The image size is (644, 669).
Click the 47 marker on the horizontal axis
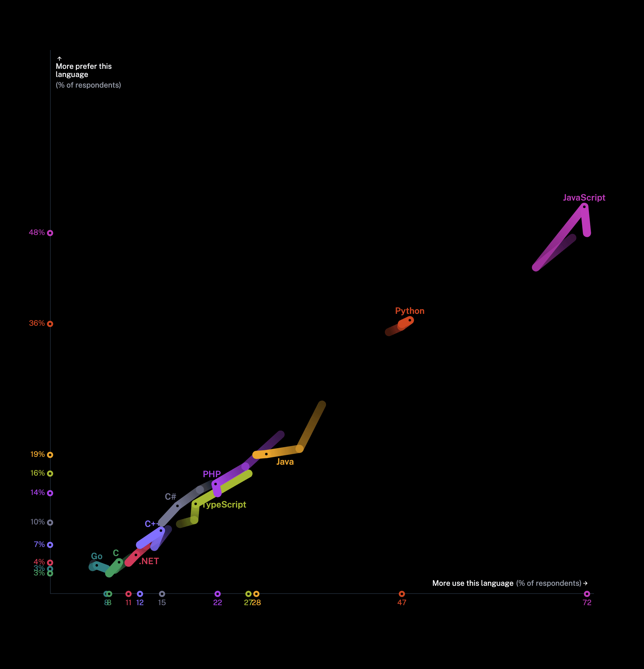402,594
